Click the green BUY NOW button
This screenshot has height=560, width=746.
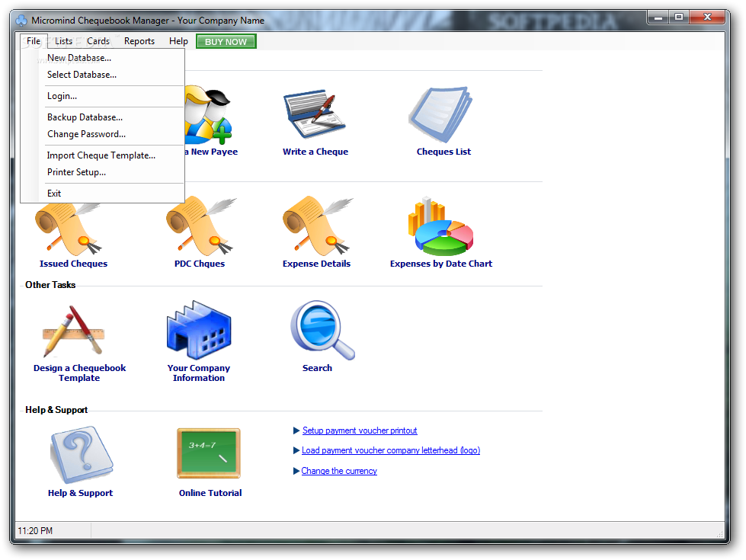[x=226, y=41]
